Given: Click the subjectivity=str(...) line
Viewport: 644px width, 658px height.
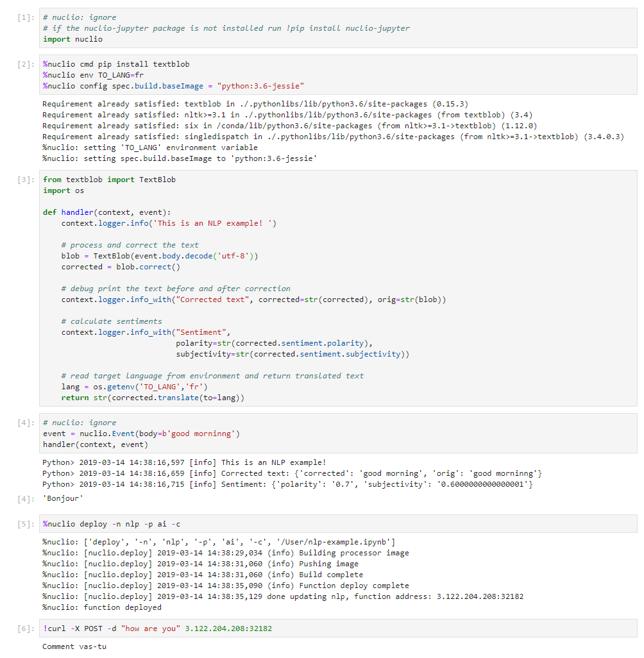Looking at the screenshot, I should click(x=292, y=354).
